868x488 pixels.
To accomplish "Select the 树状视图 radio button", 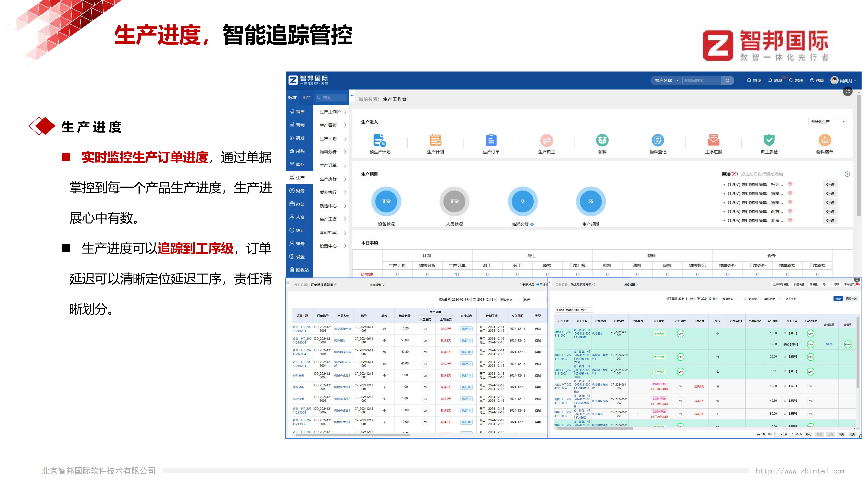I will tap(521, 285).
